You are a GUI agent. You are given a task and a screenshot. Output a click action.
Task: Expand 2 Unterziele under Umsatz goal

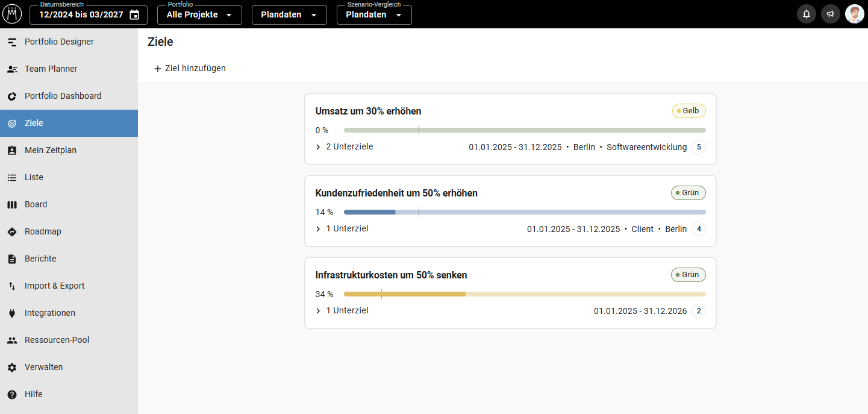click(344, 146)
